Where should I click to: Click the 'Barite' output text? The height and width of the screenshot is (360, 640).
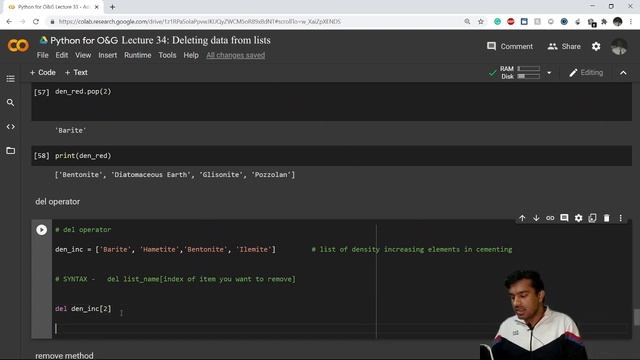click(71, 131)
